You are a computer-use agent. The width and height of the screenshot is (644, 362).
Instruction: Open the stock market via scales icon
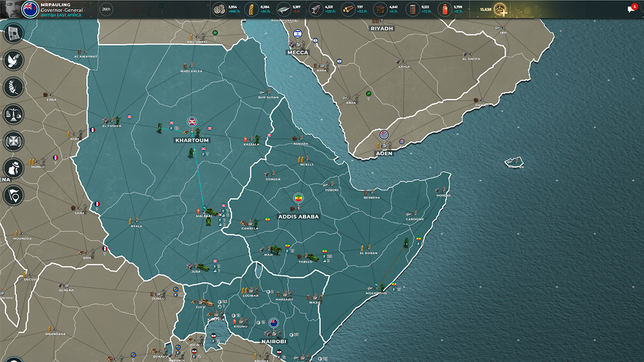click(x=15, y=115)
